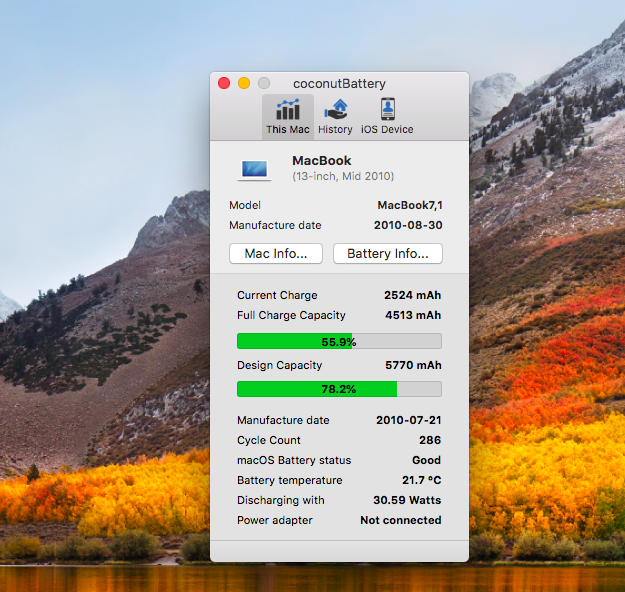Close the coconutBattery window

click(224, 83)
